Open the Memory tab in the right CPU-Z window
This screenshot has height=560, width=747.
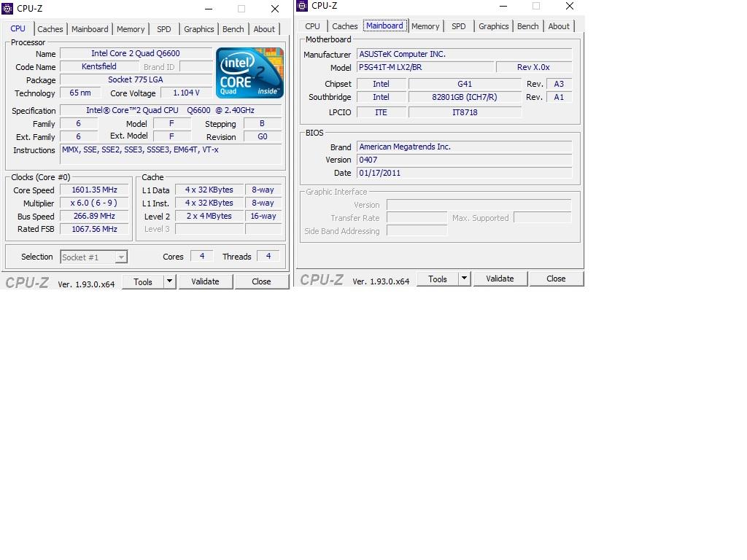425,26
